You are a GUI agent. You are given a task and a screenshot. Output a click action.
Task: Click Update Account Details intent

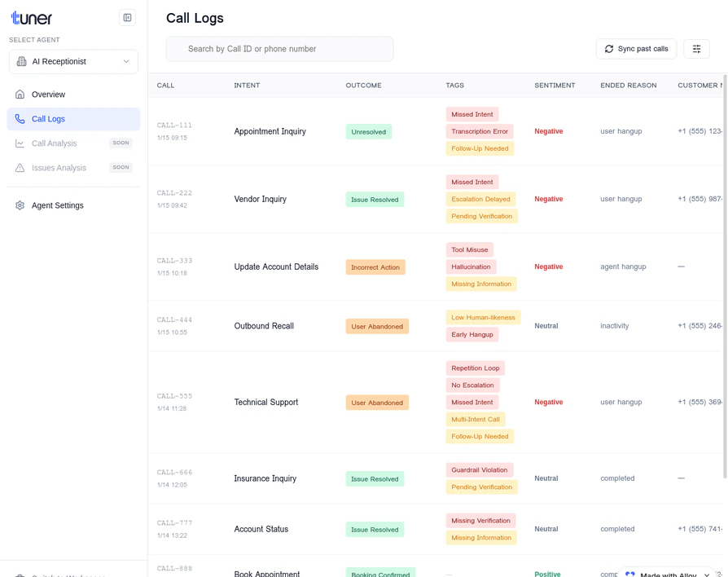[x=276, y=266]
